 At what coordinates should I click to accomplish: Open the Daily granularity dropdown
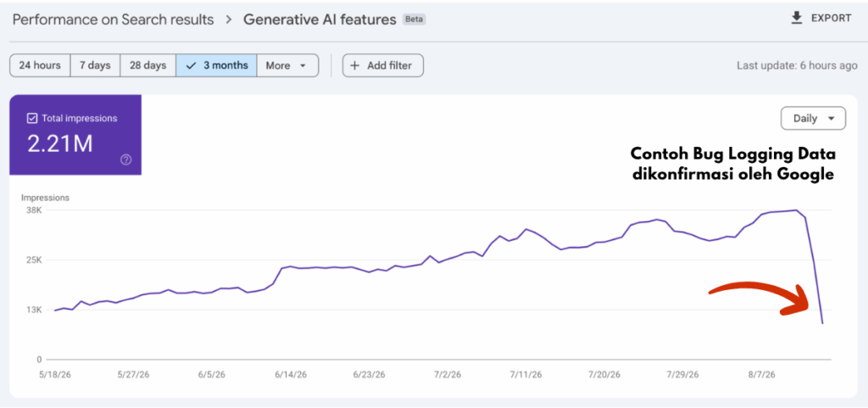tap(813, 119)
